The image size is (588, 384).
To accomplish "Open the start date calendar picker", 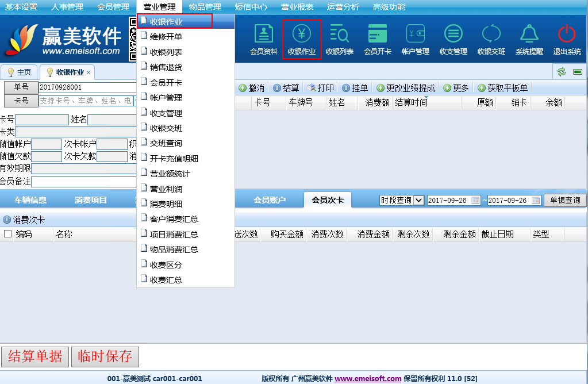I will (475, 201).
